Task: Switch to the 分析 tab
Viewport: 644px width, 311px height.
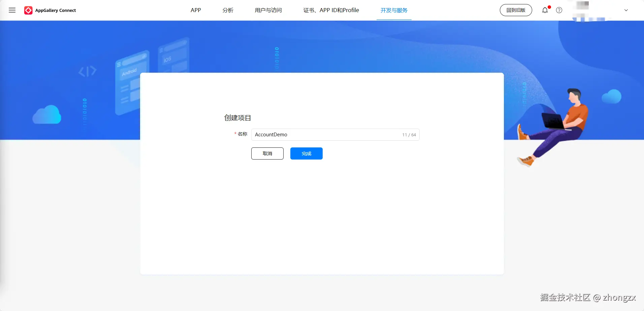Action: click(227, 10)
